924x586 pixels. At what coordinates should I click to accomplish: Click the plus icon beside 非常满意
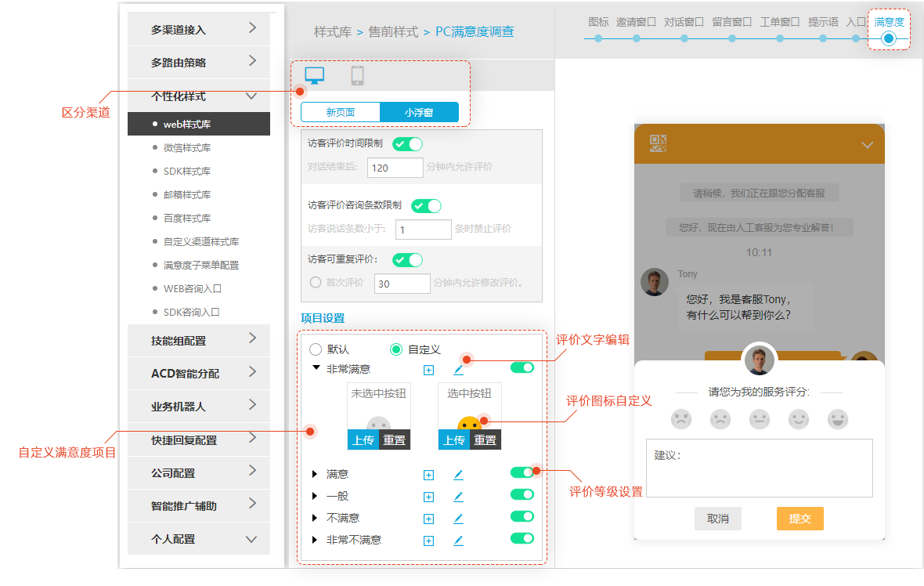[428, 371]
